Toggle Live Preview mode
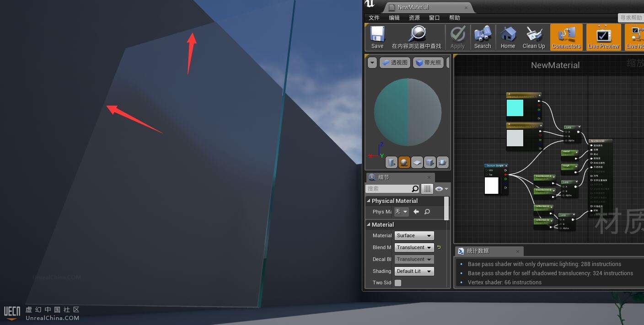644x325 pixels. click(603, 37)
